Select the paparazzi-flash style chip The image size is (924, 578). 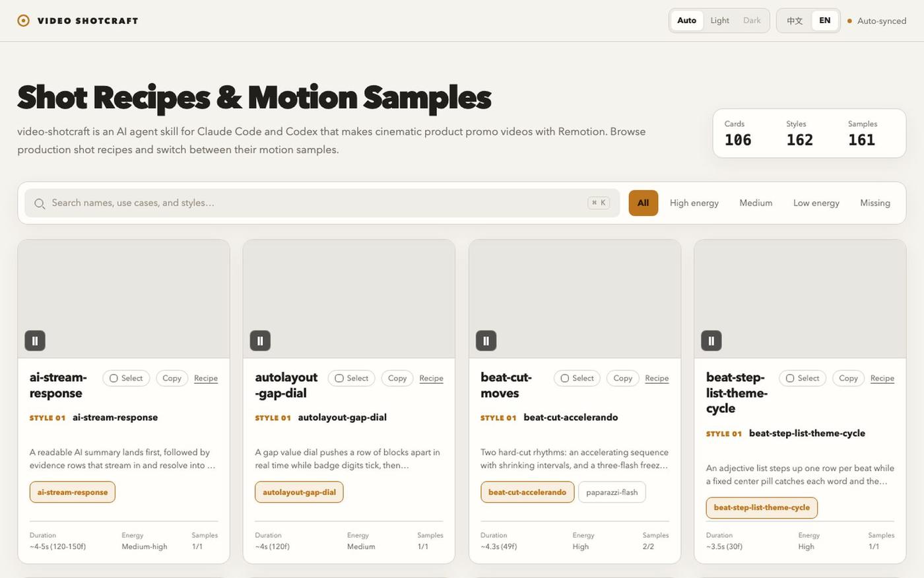tap(612, 492)
